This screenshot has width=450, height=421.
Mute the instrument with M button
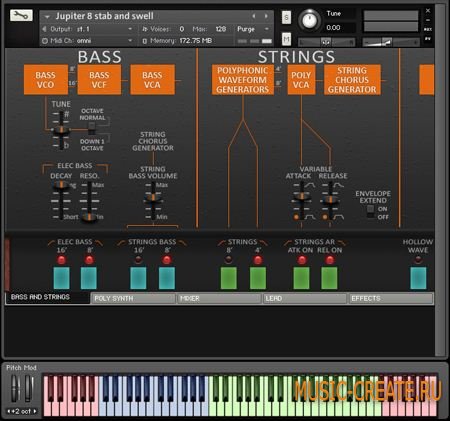tap(286, 39)
